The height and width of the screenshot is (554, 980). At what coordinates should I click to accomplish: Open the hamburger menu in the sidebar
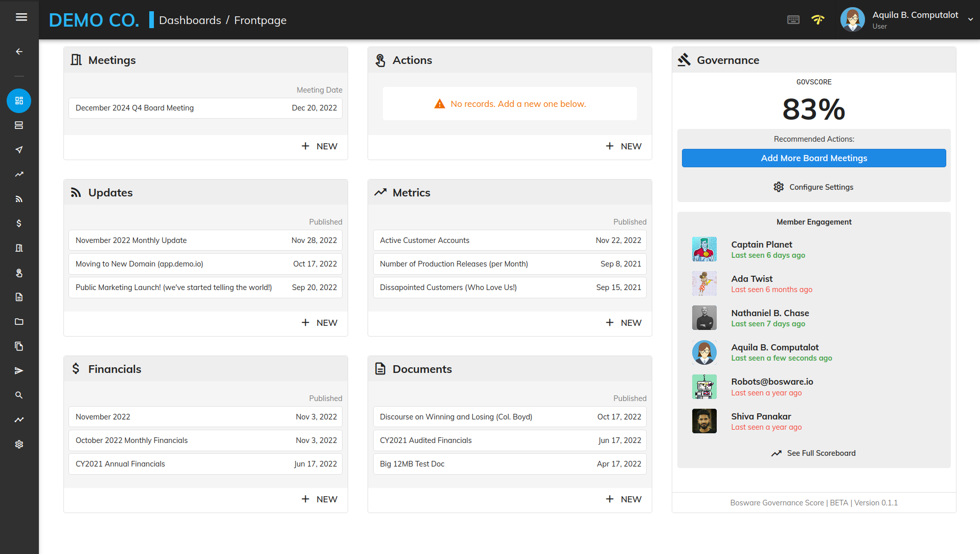(x=21, y=17)
